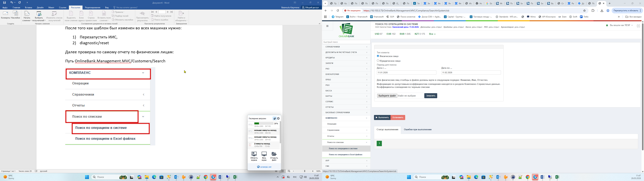Select the Физическое лицо radio button
644x181 pixels.
point(378,56)
